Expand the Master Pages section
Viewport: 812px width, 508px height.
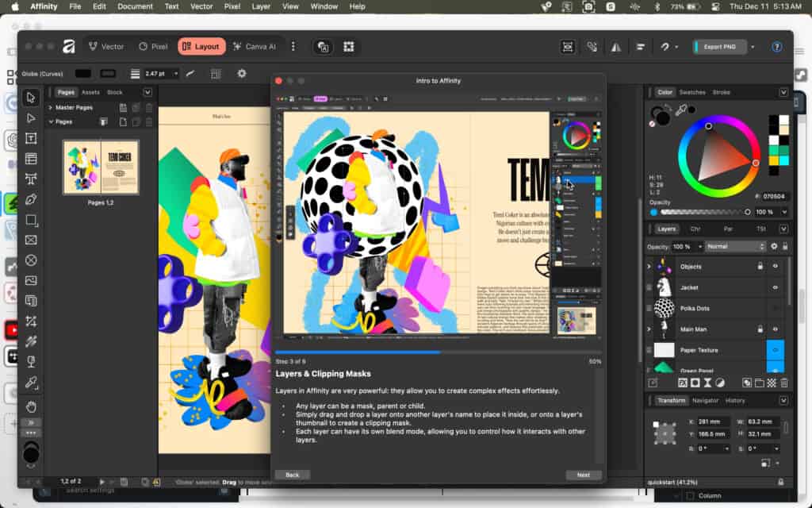[x=51, y=107]
